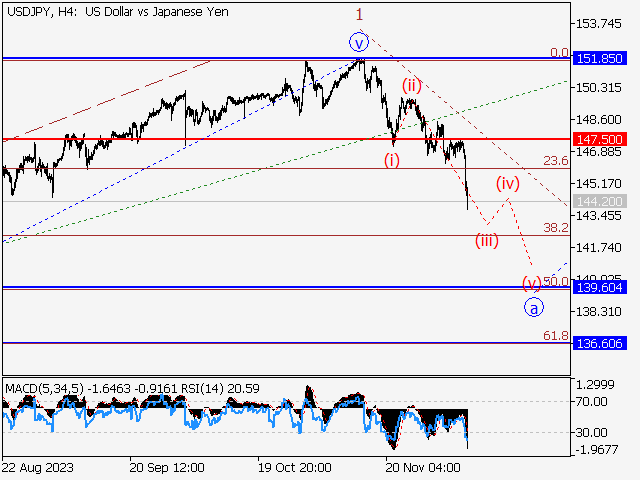Click the red (i) wave label
640x480 pixels.
392,160
